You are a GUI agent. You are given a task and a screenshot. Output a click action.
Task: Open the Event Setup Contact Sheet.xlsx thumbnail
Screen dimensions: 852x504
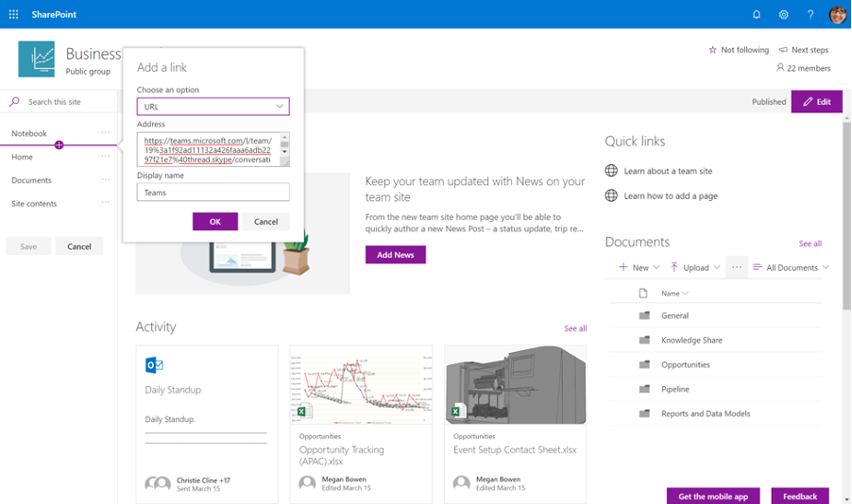pyautogui.click(x=516, y=384)
